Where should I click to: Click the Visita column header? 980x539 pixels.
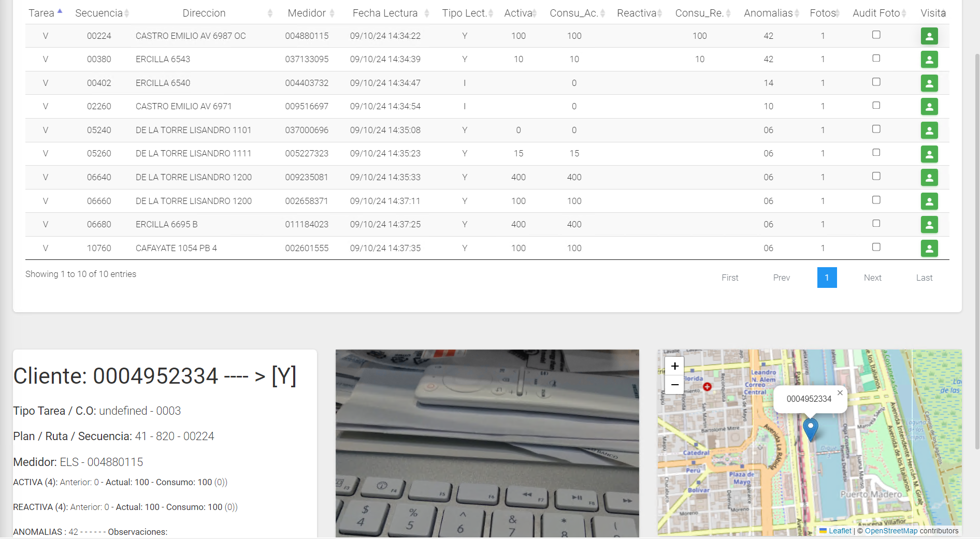[x=933, y=13]
